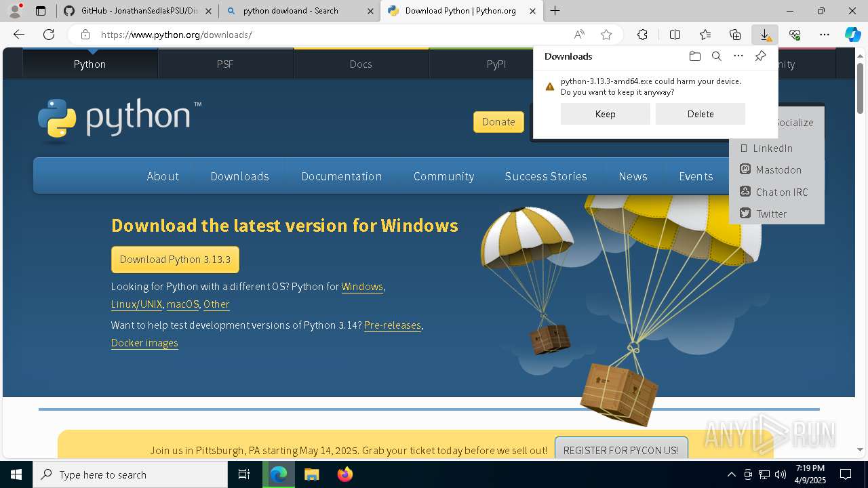Open a new tab with plus icon
The width and height of the screenshot is (868, 488).
[x=555, y=11]
